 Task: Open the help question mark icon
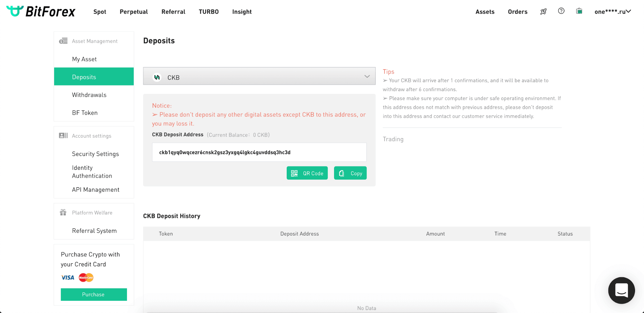pos(561,11)
